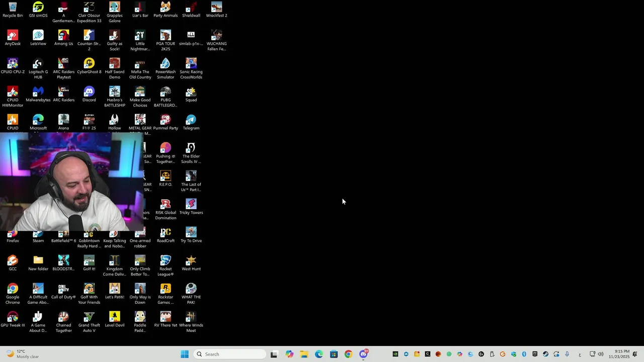The width and height of the screenshot is (644, 362).
Task: Click the GCC desktop shortcut
Action: pyautogui.click(x=13, y=263)
